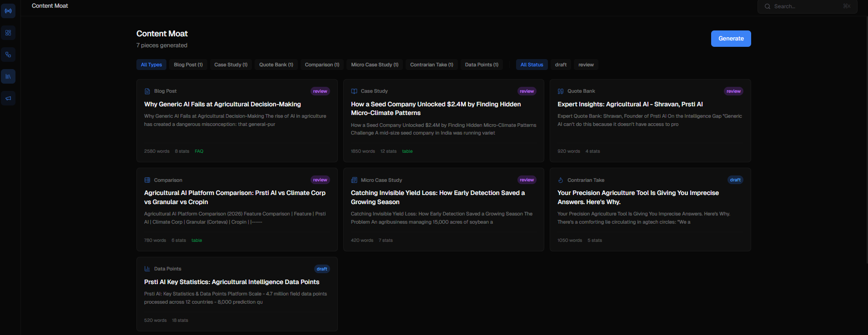The height and width of the screenshot is (335, 868).
Task: Open the library icon in the sidebar
Action: click(8, 76)
